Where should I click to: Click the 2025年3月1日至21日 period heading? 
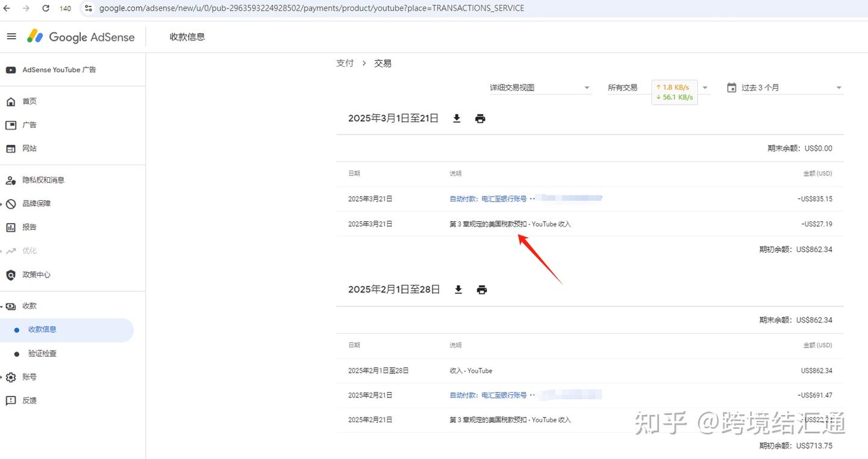(393, 119)
